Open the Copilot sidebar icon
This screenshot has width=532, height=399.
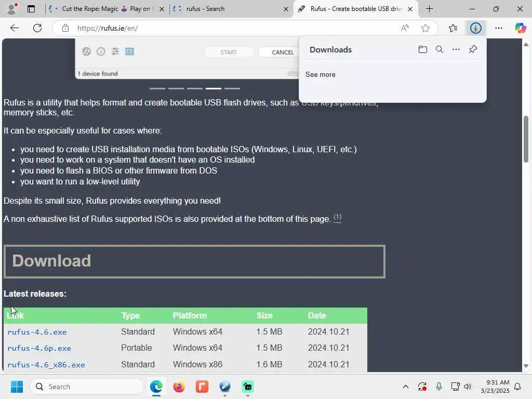(x=520, y=28)
